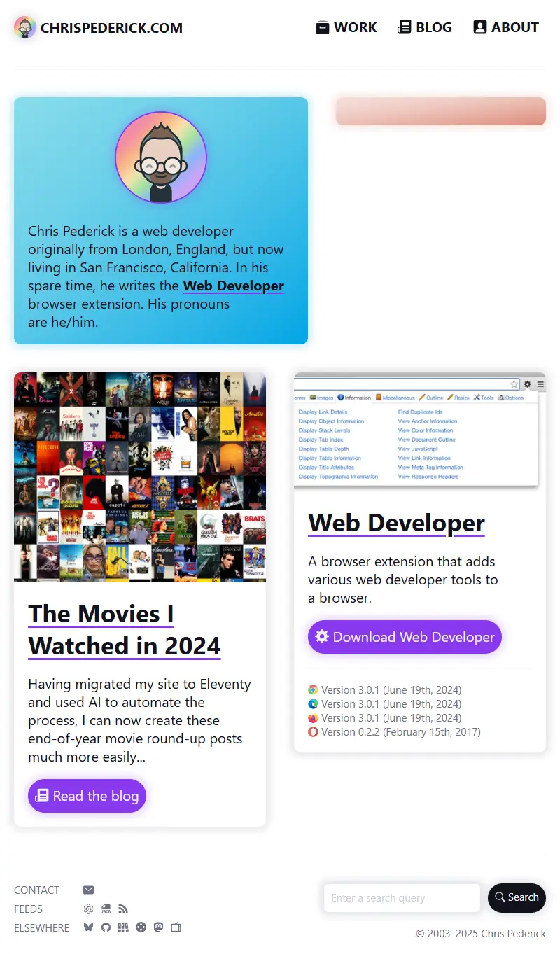560x954 pixels.
Task: Click the Edge browser version icon
Action: tap(313, 704)
